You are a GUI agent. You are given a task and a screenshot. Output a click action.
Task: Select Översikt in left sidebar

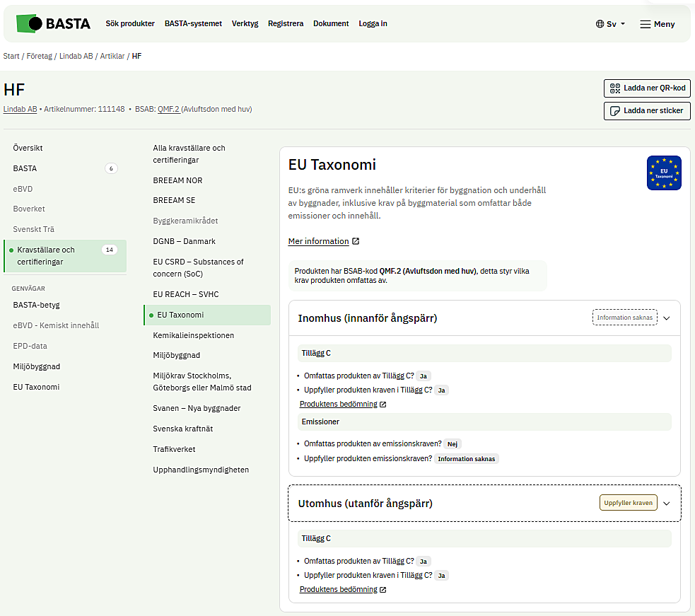coord(28,148)
